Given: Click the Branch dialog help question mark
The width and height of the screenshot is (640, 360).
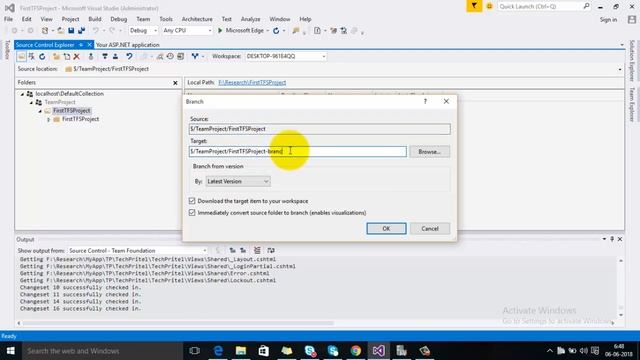Looking at the screenshot, I should pyautogui.click(x=425, y=101).
